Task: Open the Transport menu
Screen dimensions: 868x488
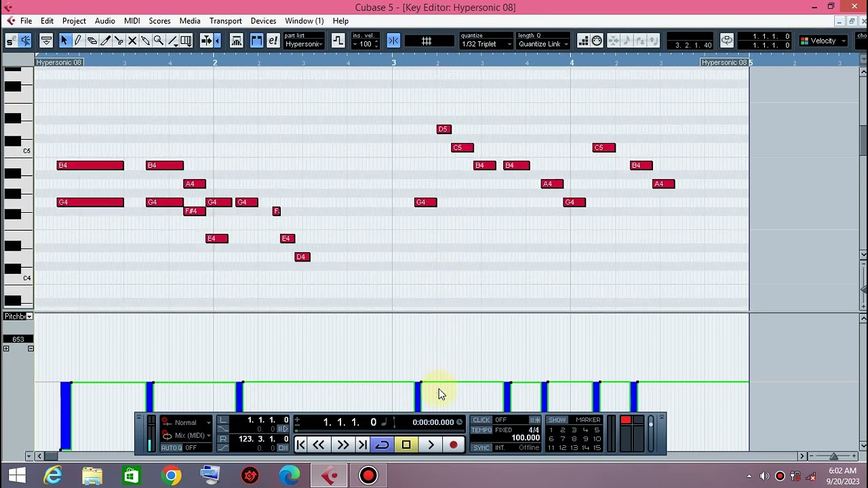Action: [225, 21]
